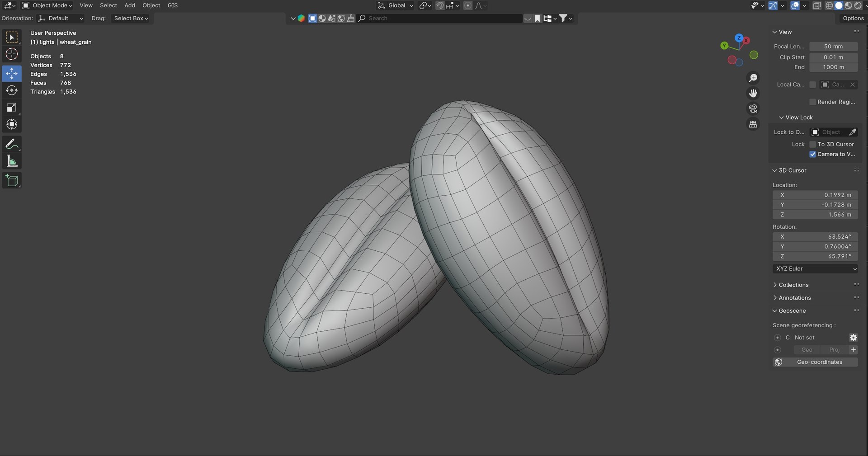Uncheck Camera to View checkbox
The width and height of the screenshot is (868, 456).
point(812,154)
